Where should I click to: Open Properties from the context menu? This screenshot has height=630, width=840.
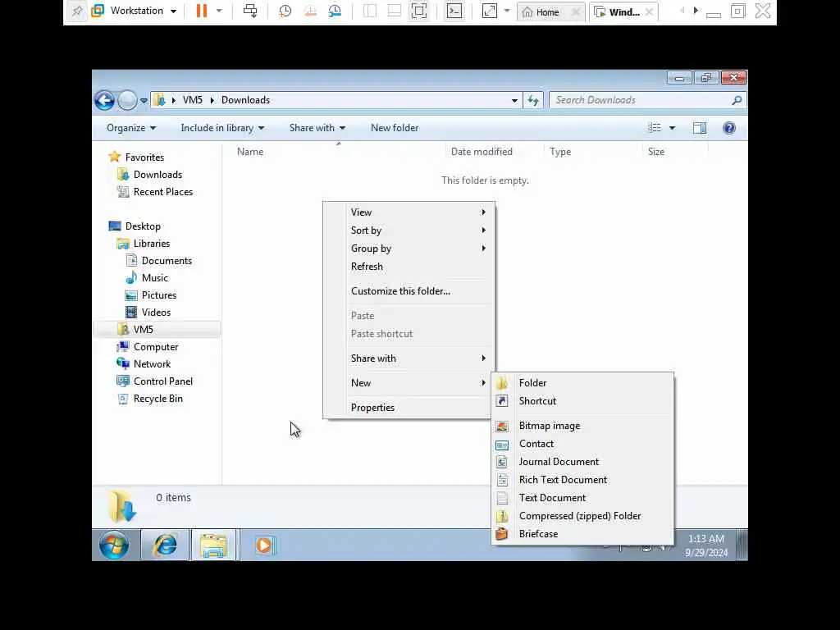(x=409, y=407)
